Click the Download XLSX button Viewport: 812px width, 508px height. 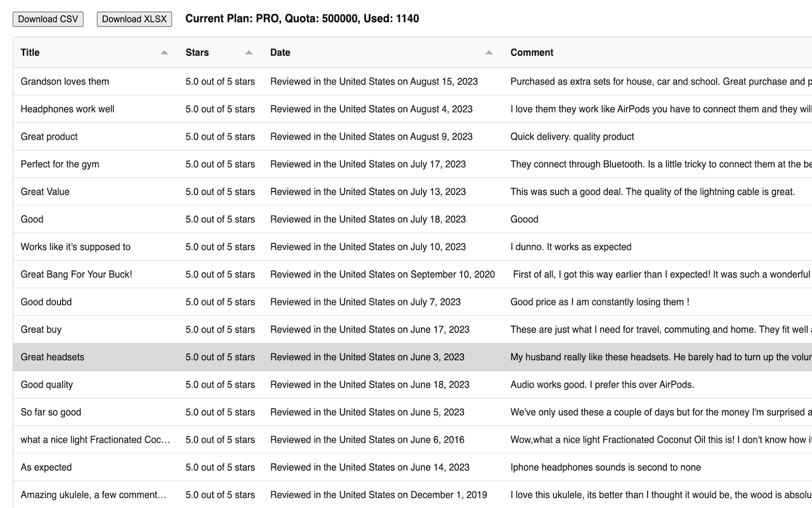coord(134,19)
